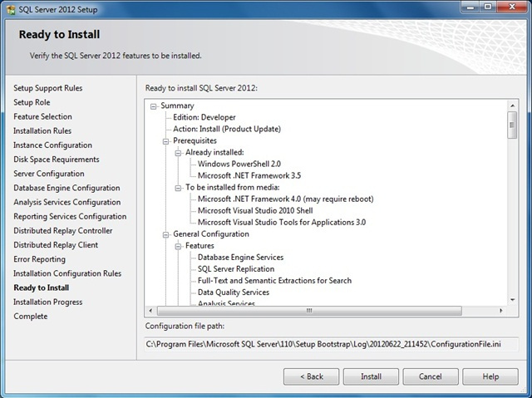Select the SQL Server Replication feature
This screenshot has height=398, width=532.
pos(236,269)
